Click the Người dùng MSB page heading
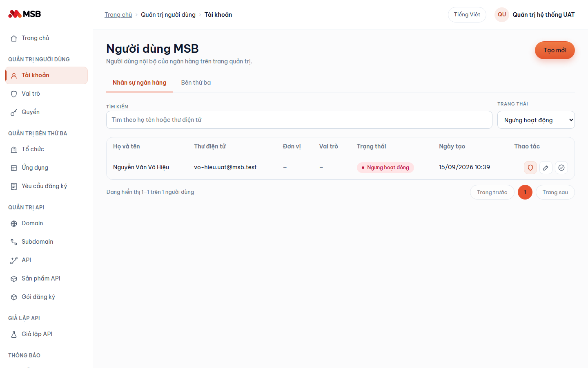Screen dimensions: 588x368 (152, 49)
